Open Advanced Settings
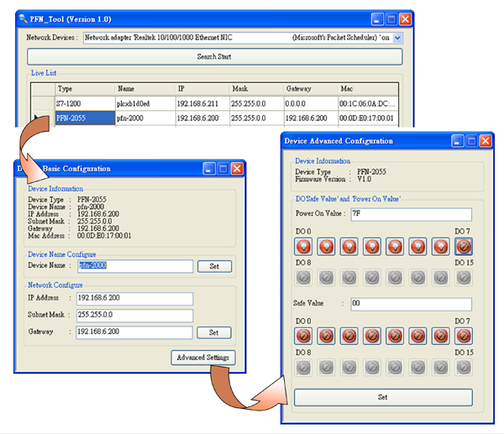The image size is (504, 434). click(x=203, y=358)
